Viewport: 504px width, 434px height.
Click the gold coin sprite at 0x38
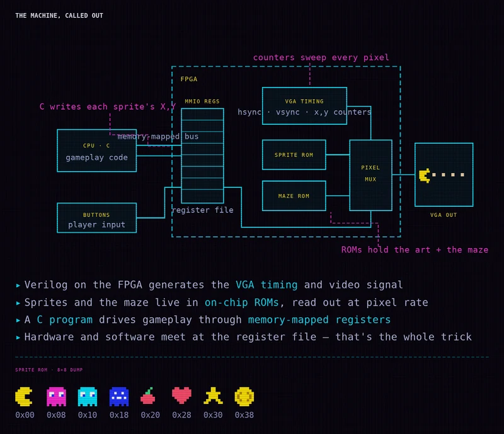244,396
